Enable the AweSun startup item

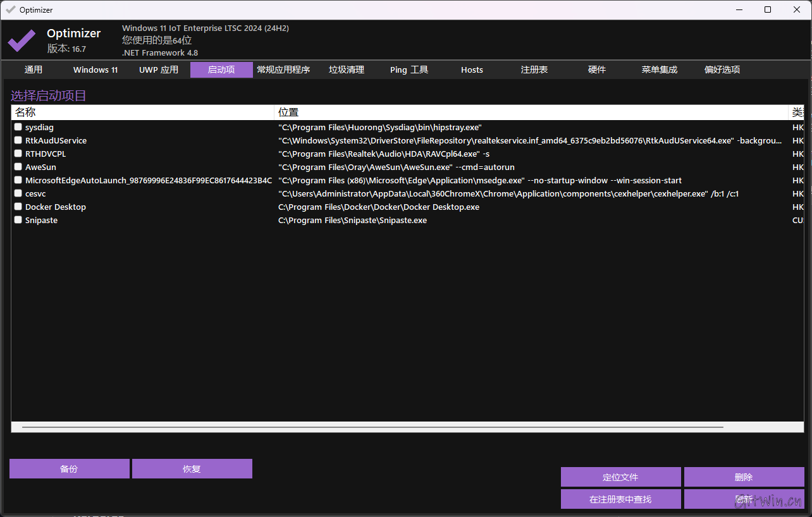tap(18, 166)
